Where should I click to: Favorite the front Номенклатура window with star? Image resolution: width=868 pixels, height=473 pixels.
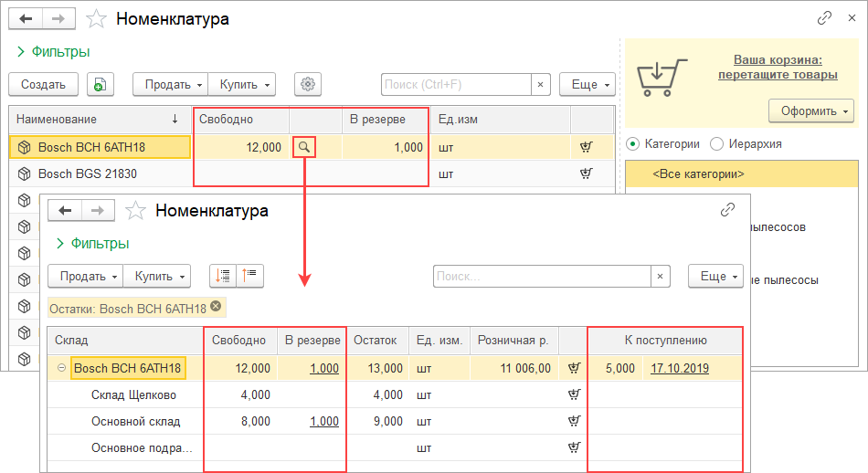click(x=135, y=211)
